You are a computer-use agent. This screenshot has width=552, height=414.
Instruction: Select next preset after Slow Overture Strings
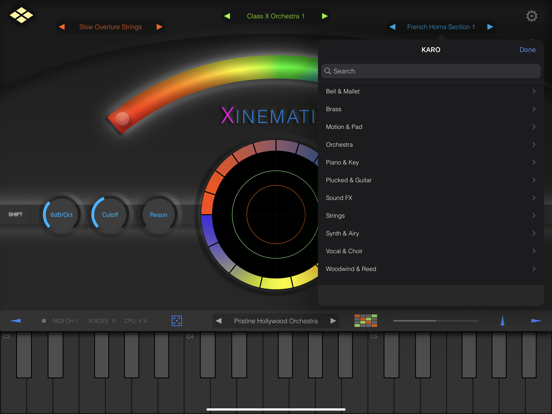tap(159, 27)
